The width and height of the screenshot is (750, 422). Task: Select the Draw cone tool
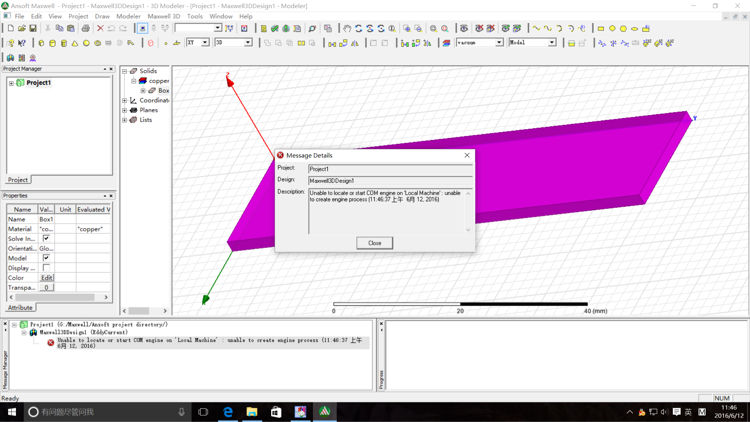pos(75,43)
